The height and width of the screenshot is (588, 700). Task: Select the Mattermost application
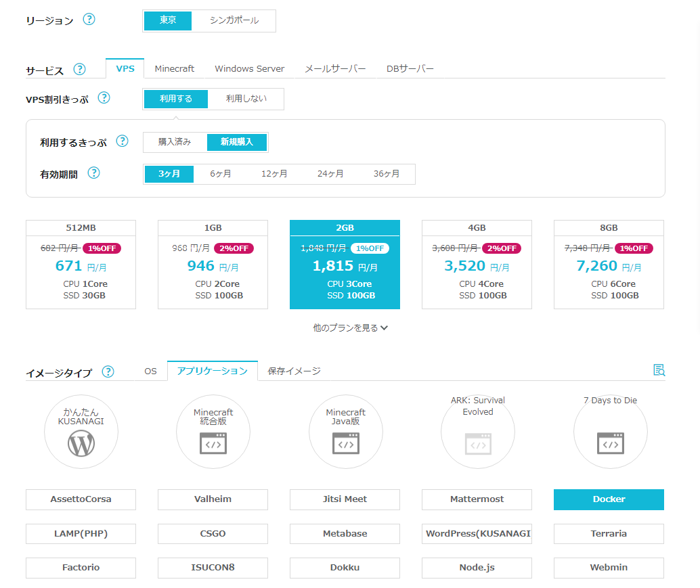tap(477, 499)
